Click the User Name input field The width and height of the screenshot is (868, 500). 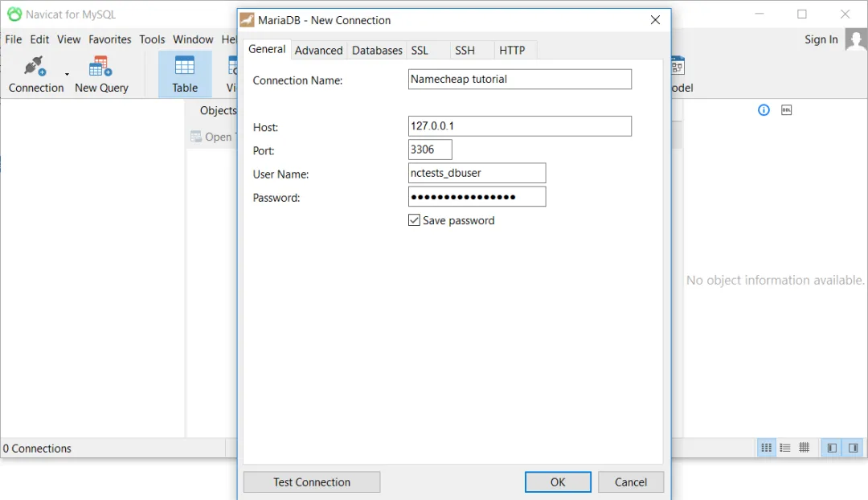click(x=477, y=173)
